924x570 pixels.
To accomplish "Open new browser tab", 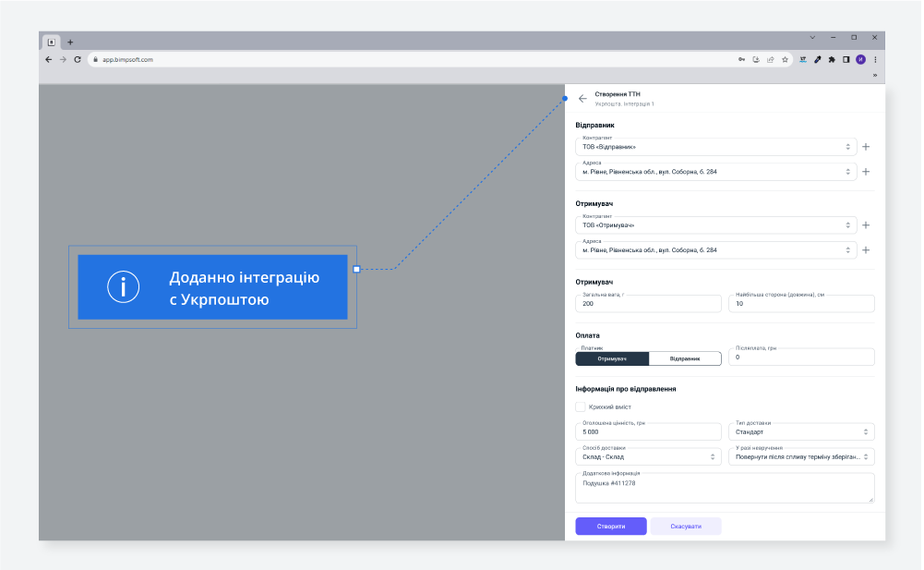I will click(70, 42).
